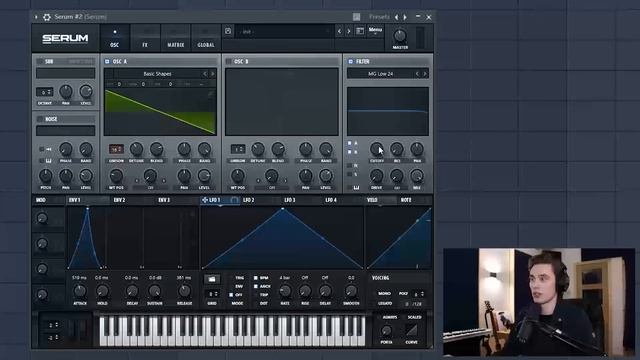Screen dimensions: 640x360
Task: Open FL Presets label in title bar
Action: click(379, 17)
